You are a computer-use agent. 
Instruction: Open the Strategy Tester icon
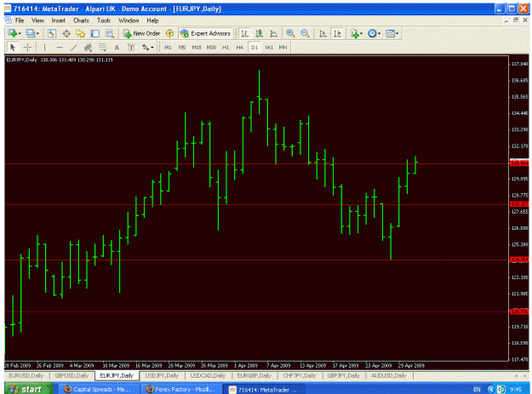pyautogui.click(x=109, y=33)
